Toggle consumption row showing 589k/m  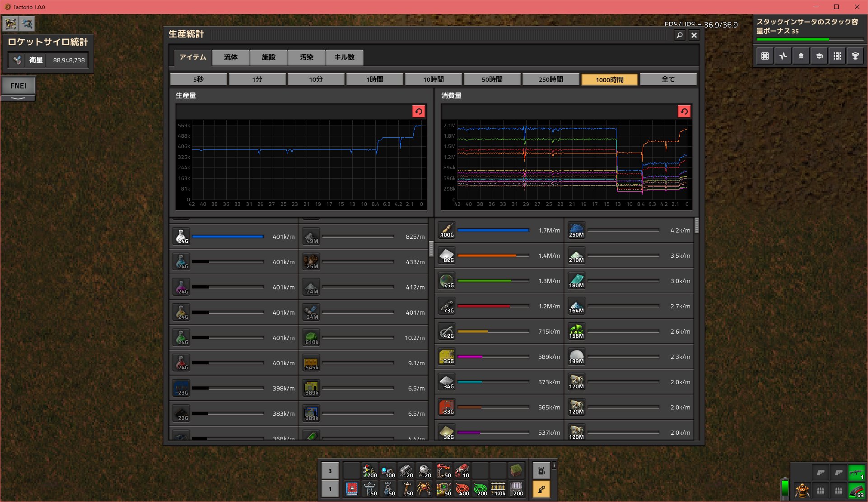pyautogui.click(x=499, y=357)
